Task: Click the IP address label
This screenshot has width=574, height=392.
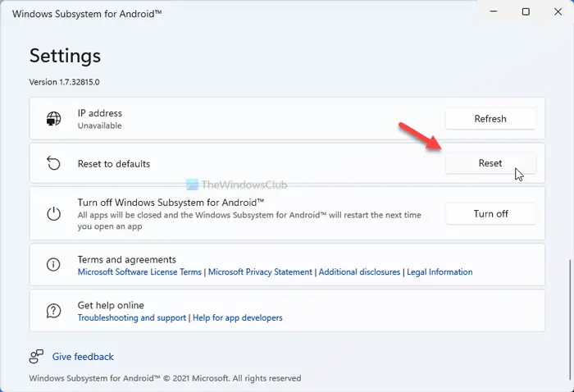Action: point(99,113)
